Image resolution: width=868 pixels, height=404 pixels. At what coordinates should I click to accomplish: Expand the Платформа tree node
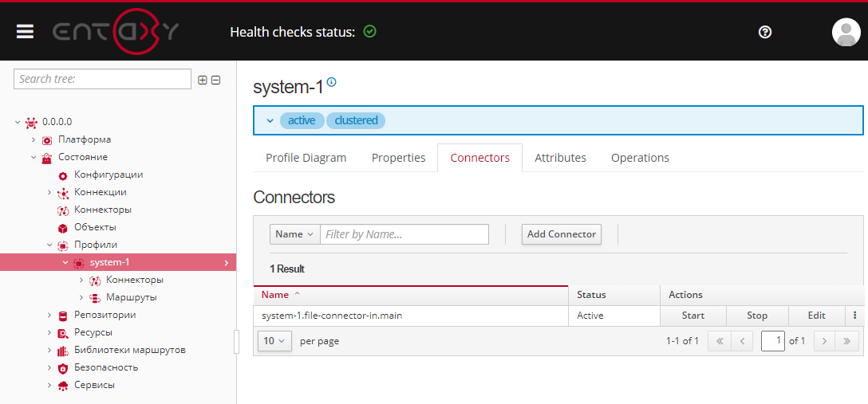(34, 139)
